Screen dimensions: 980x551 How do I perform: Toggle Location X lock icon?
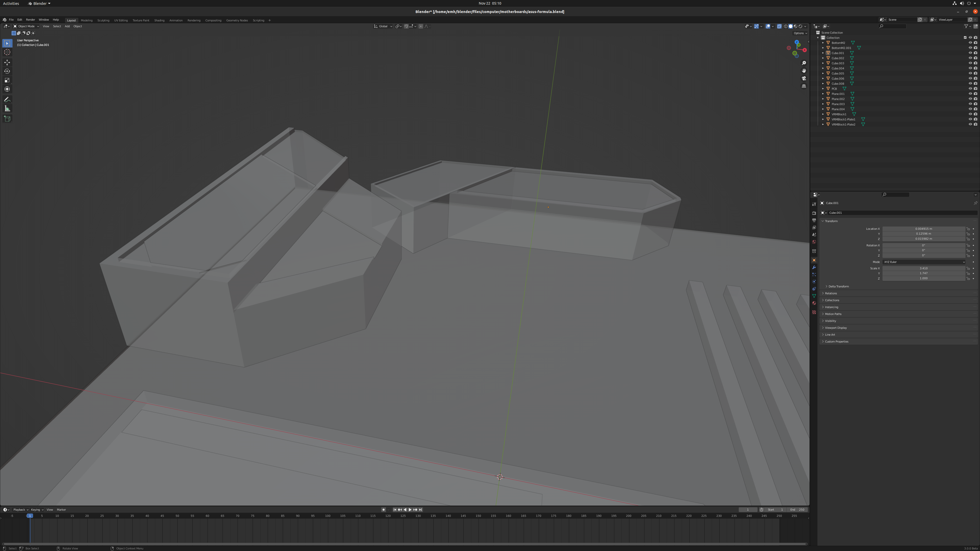(x=968, y=229)
